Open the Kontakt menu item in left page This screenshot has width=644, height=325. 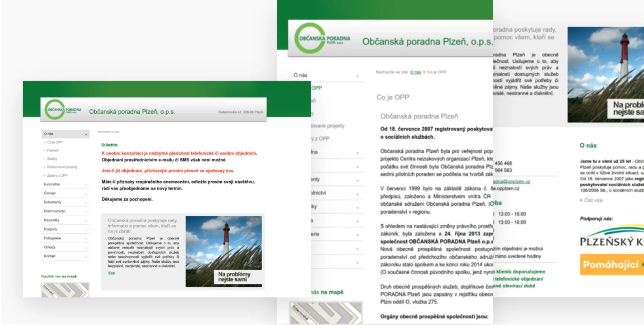pos(65,256)
